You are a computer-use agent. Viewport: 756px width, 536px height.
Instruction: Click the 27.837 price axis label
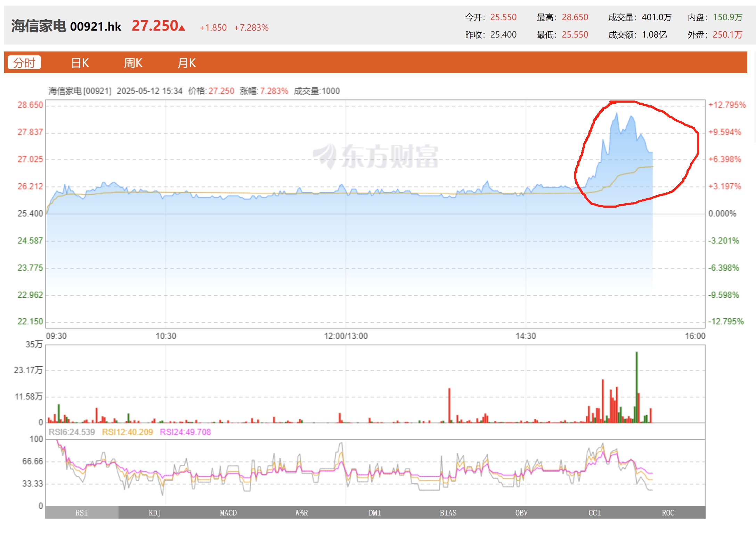pos(30,132)
